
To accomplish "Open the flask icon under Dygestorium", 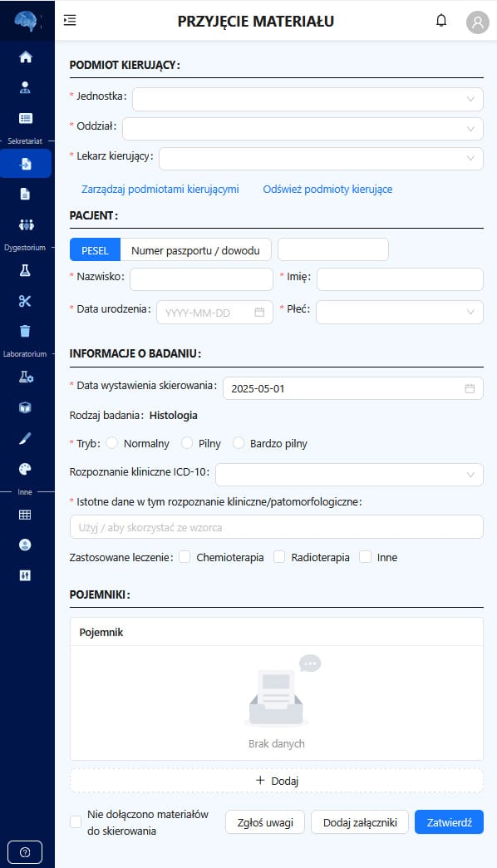I will pyautogui.click(x=25, y=270).
